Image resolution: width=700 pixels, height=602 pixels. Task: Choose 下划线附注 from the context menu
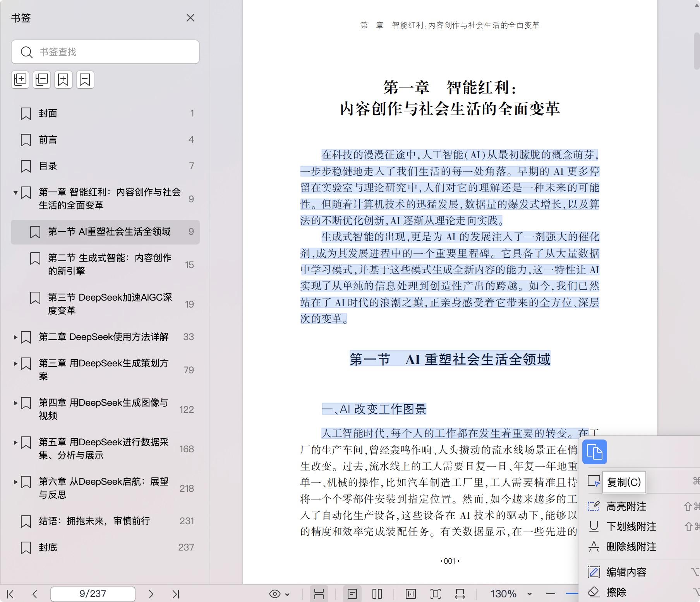click(x=631, y=527)
